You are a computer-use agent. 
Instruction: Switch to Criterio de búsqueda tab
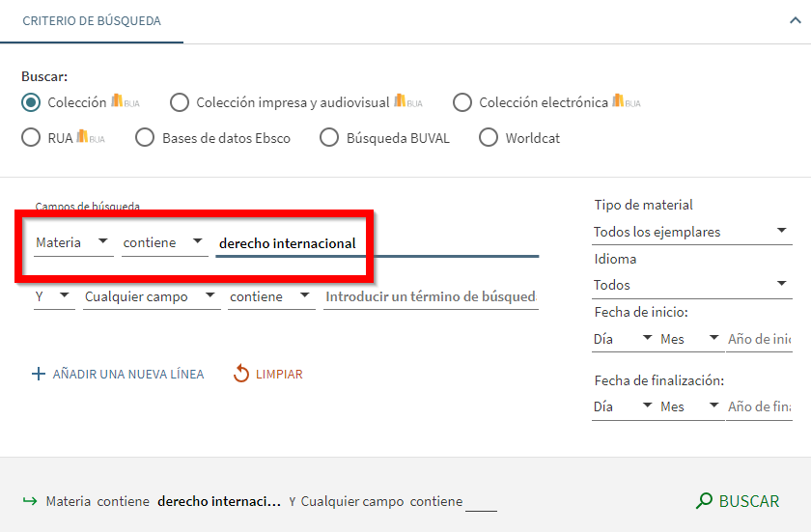point(92,20)
